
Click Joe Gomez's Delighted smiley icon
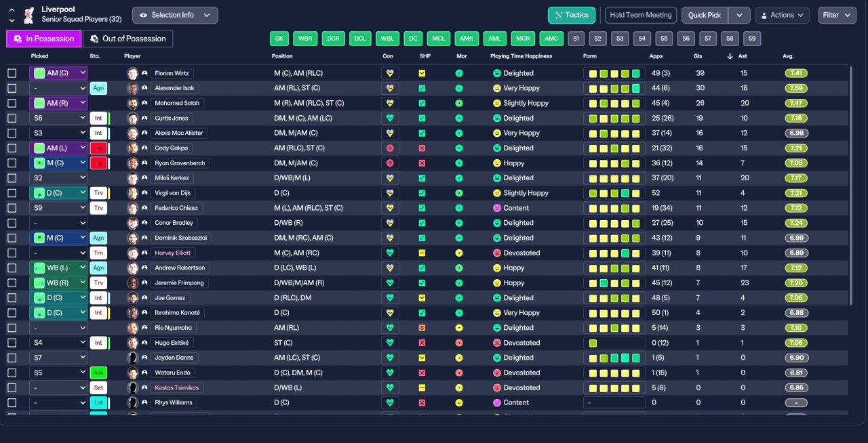tap(496, 298)
